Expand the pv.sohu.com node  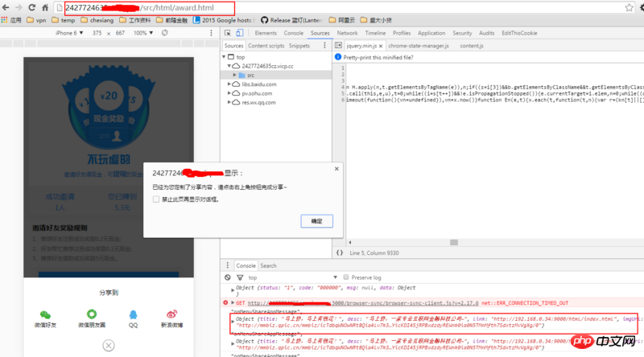point(229,93)
